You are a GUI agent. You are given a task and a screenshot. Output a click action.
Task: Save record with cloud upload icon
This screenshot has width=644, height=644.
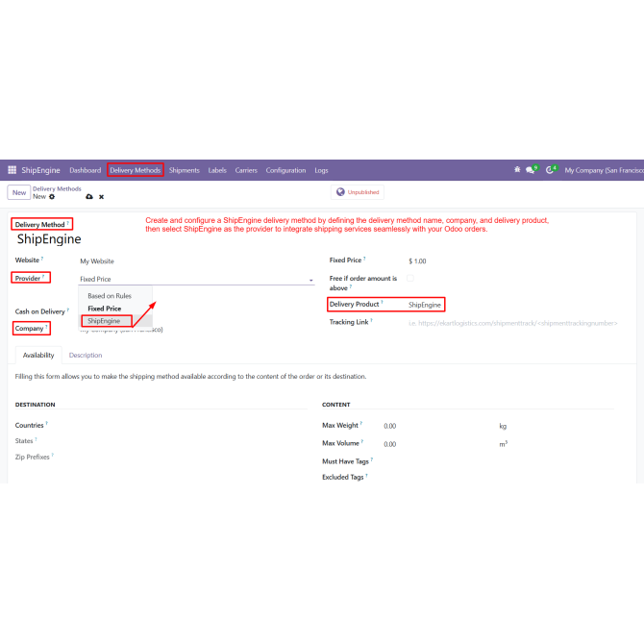89,197
